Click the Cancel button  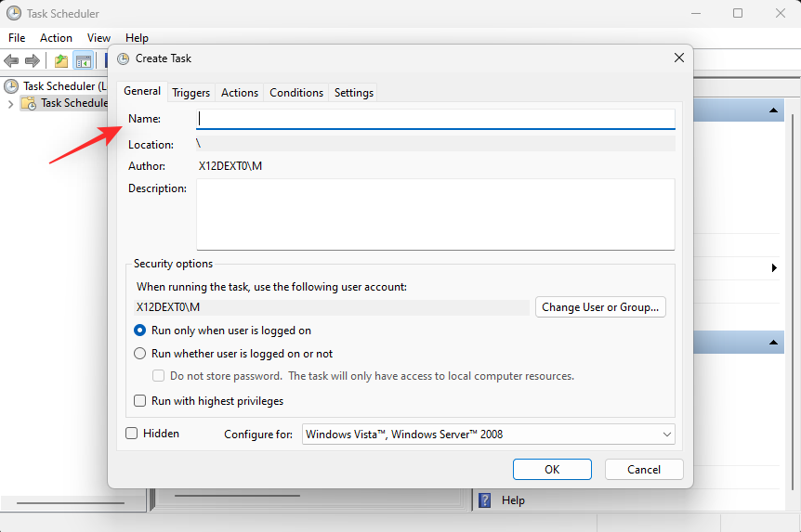(644, 470)
